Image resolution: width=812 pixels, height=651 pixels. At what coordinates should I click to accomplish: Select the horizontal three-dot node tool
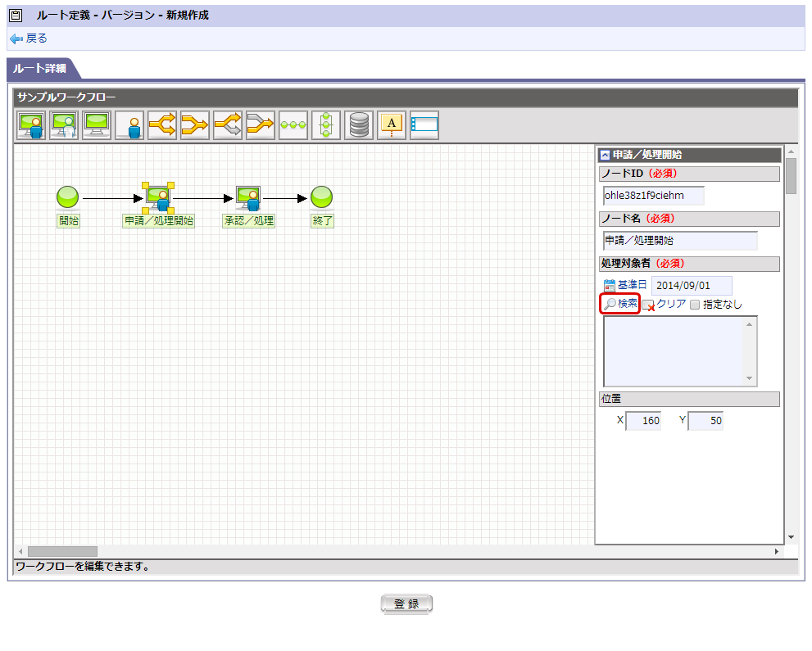pos(293,125)
